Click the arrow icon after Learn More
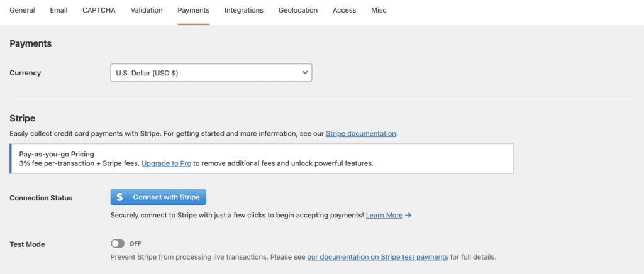Screen dimensions: 644x274 pyautogui.click(x=408, y=215)
